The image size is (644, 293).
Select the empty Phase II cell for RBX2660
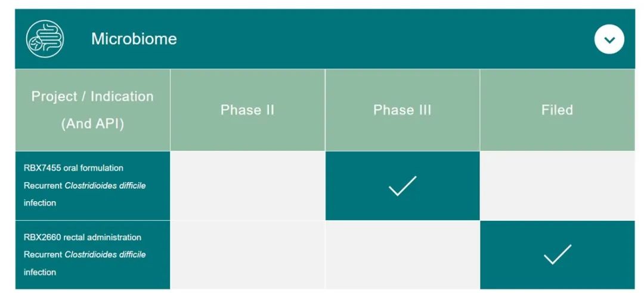pos(247,255)
